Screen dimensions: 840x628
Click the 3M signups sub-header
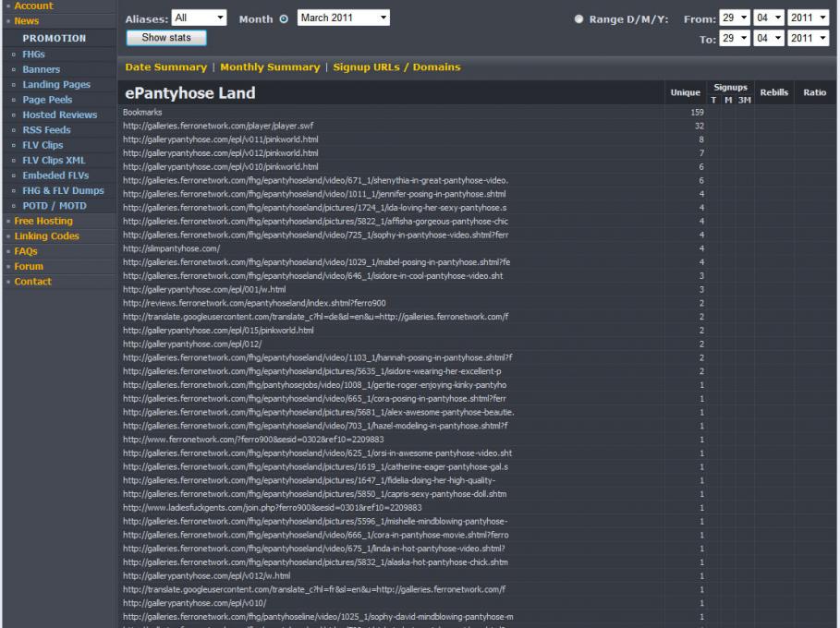744,100
